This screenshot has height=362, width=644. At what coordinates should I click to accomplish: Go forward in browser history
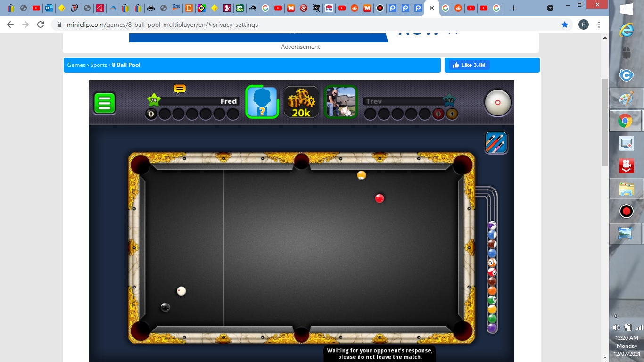pyautogui.click(x=25, y=25)
